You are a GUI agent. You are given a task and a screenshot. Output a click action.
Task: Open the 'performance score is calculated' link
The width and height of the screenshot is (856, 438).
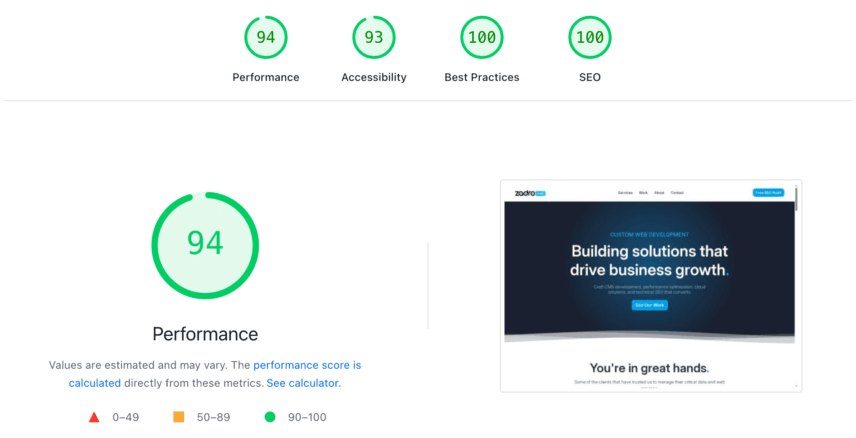pyautogui.click(x=306, y=366)
